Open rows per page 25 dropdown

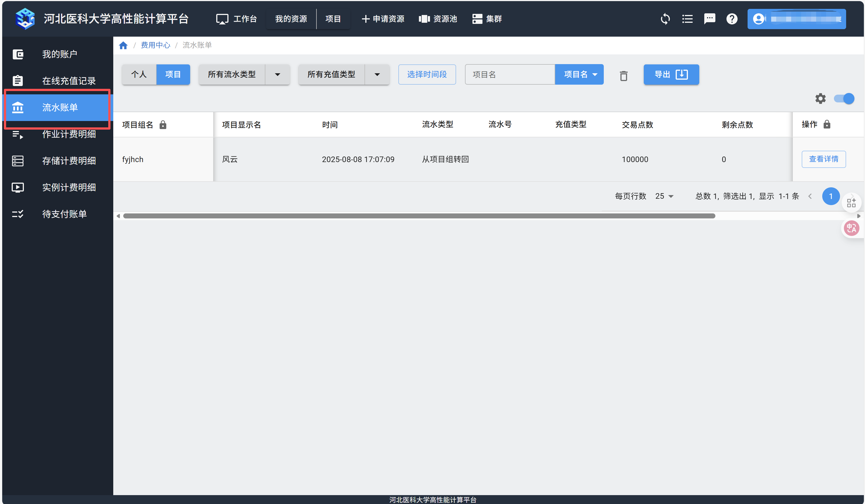[664, 196]
